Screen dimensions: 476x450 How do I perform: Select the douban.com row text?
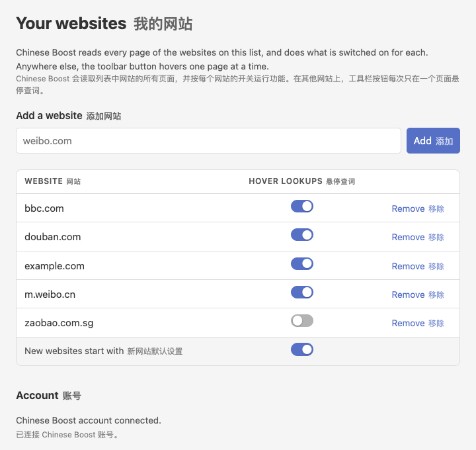tap(53, 237)
